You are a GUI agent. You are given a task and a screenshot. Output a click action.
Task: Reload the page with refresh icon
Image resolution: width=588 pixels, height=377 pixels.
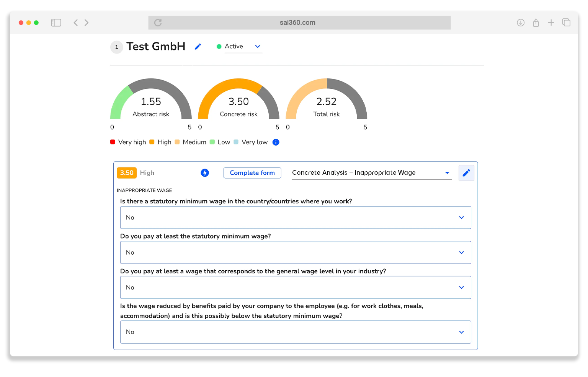(158, 23)
